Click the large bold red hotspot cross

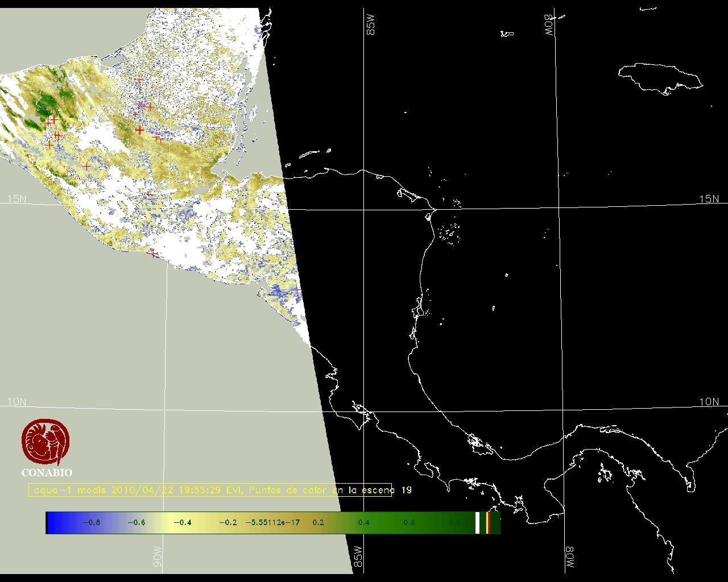tap(139, 130)
